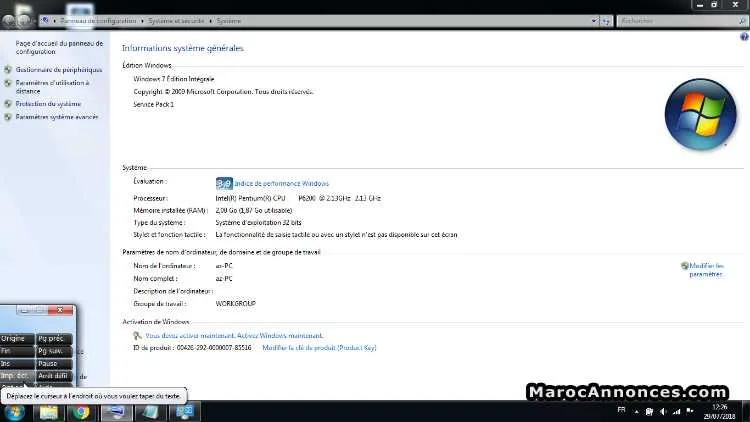The height and width of the screenshot is (422, 750).
Task: Open Page d'accueil du panneau de configuration
Action: 59,47
